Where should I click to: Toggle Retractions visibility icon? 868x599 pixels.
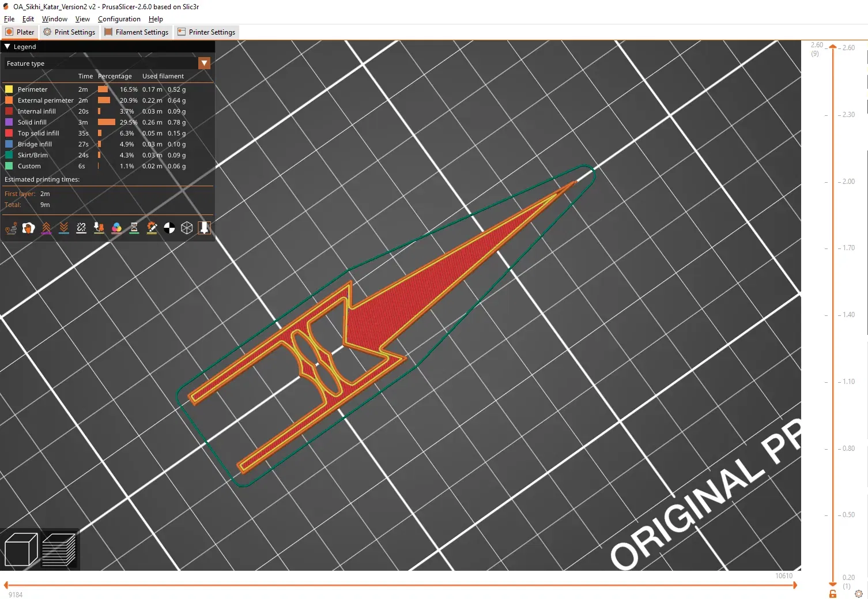[x=46, y=228]
